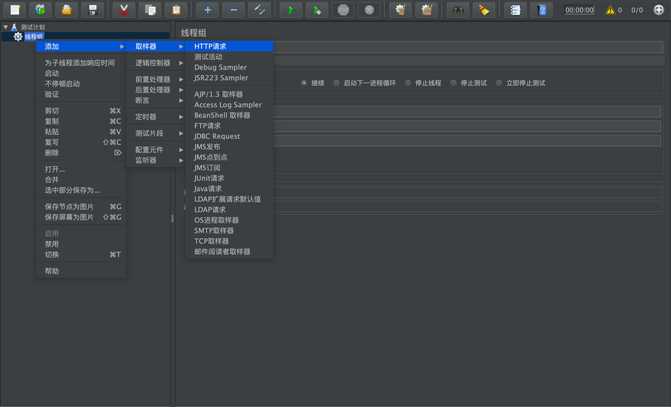
Task: Choose TCP取样器 menu entry
Action: pyautogui.click(x=230, y=241)
